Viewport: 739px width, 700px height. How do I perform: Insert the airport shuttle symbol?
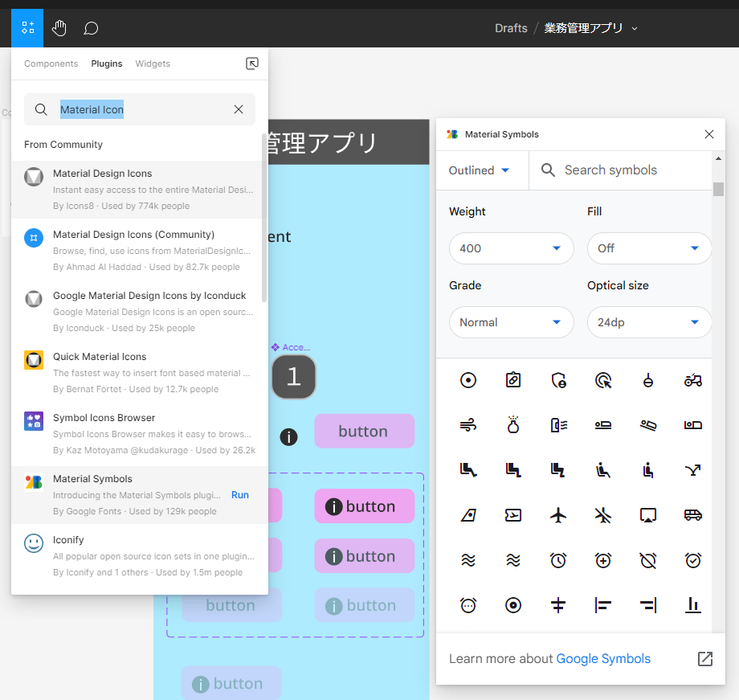pos(692,515)
